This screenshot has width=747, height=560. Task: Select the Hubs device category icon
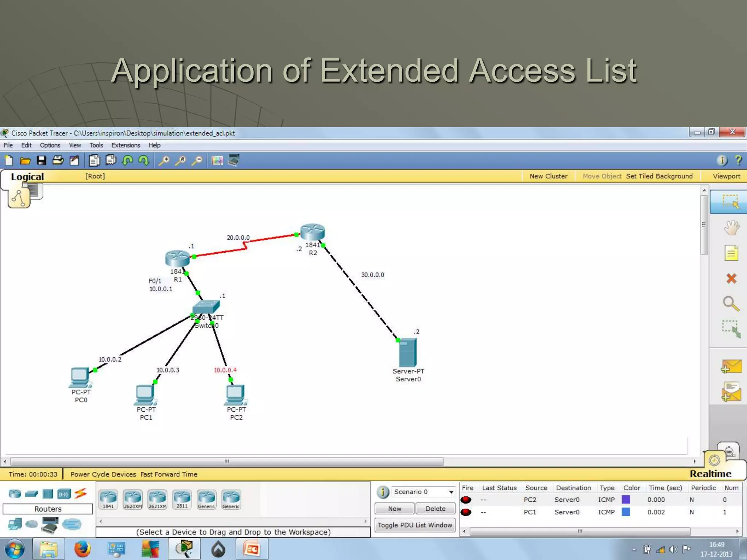(x=47, y=494)
